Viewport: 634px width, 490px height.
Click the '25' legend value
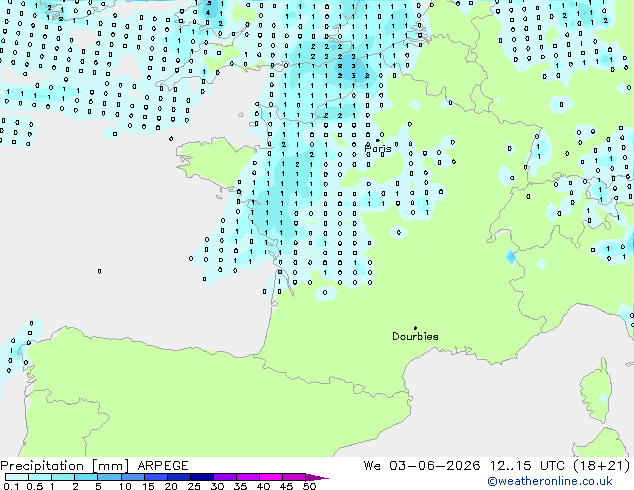coord(194,486)
